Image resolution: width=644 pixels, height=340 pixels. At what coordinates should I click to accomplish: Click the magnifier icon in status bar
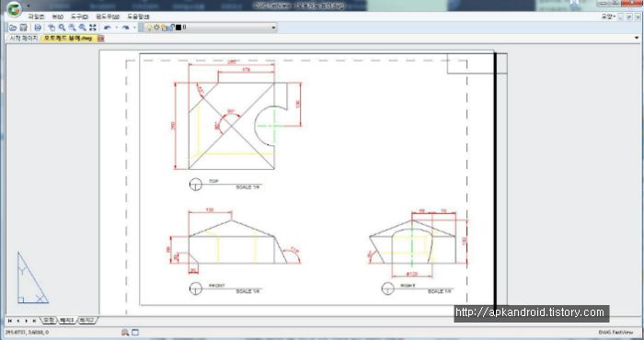[x=125, y=333]
